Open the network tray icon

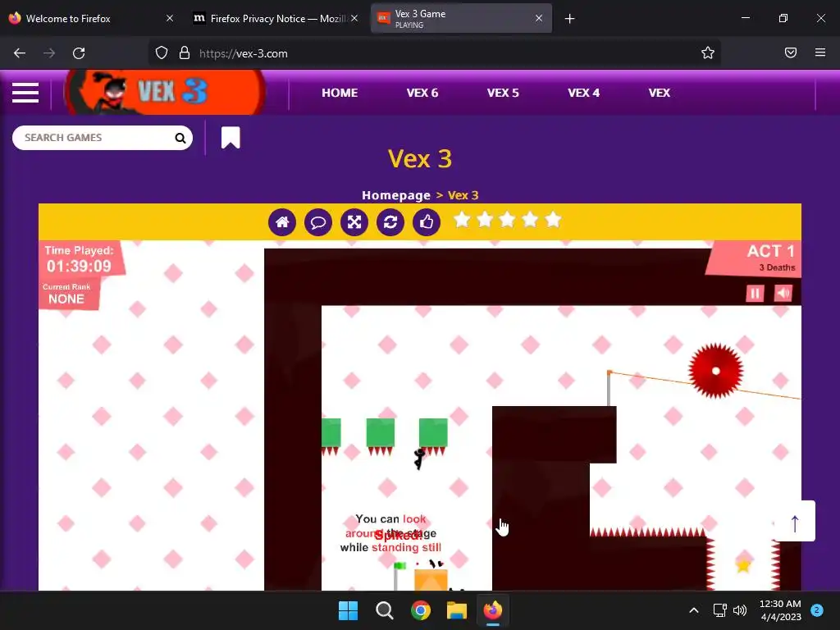pyautogui.click(x=719, y=610)
